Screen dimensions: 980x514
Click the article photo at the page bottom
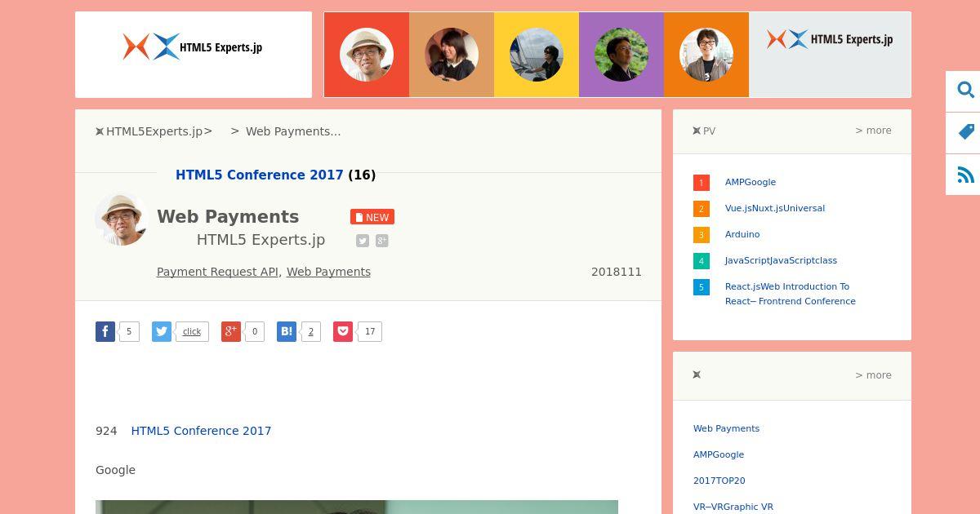pos(357,507)
